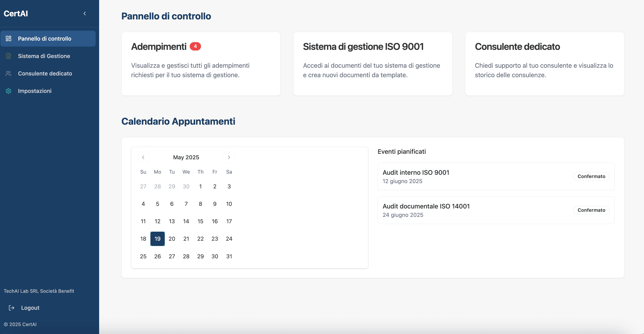Select May 31 on the calendar

tap(229, 256)
